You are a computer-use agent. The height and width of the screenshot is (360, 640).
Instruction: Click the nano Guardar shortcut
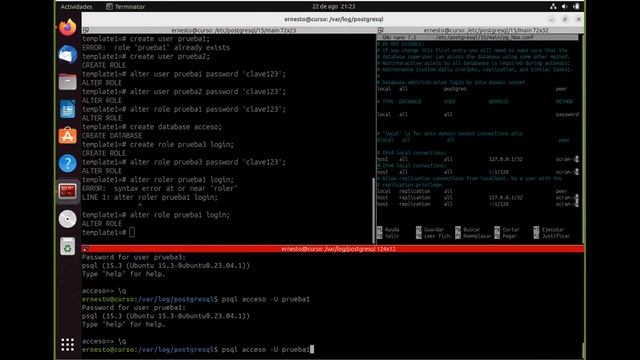tap(430, 230)
